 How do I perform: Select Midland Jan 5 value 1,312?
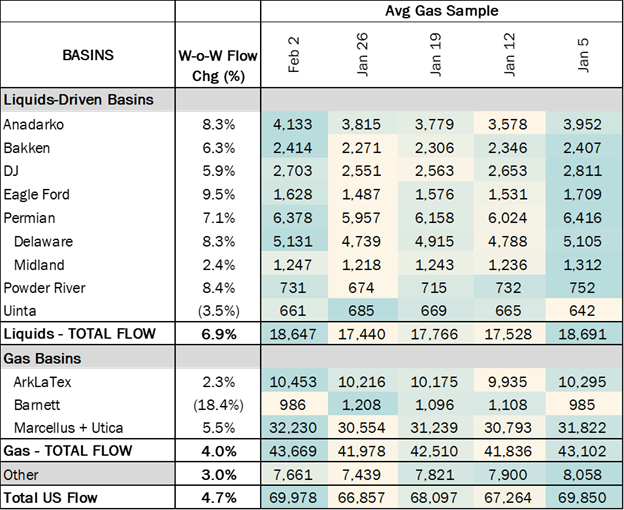pos(582,265)
